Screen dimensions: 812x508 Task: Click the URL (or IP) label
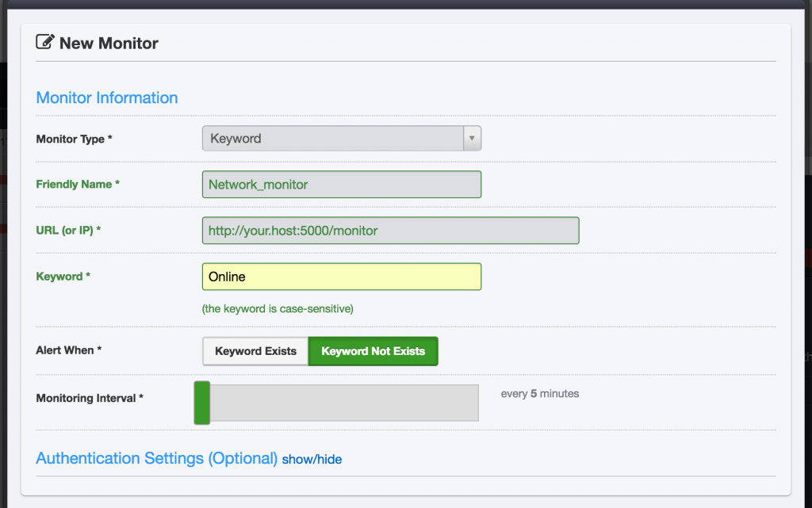68,231
